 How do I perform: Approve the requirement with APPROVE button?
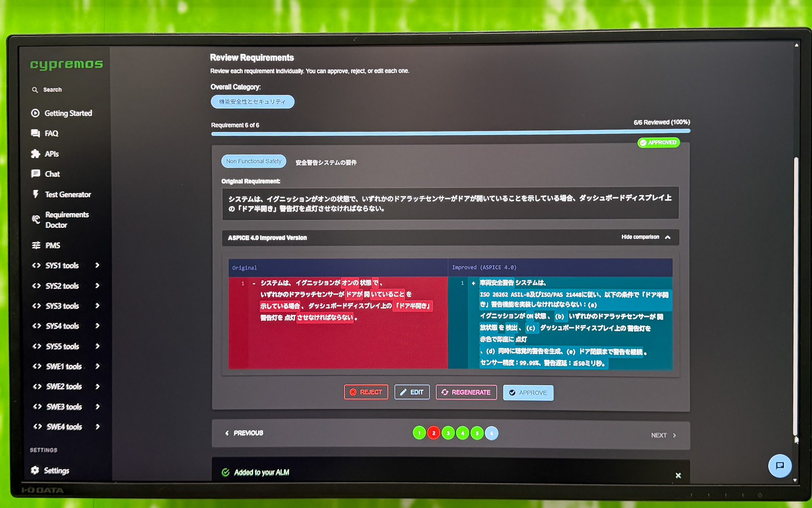point(528,392)
